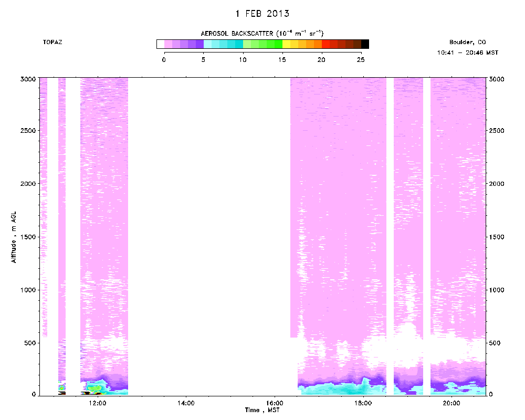Click the '12:00' time axis label
The width and height of the screenshot is (525, 420).
98,403
